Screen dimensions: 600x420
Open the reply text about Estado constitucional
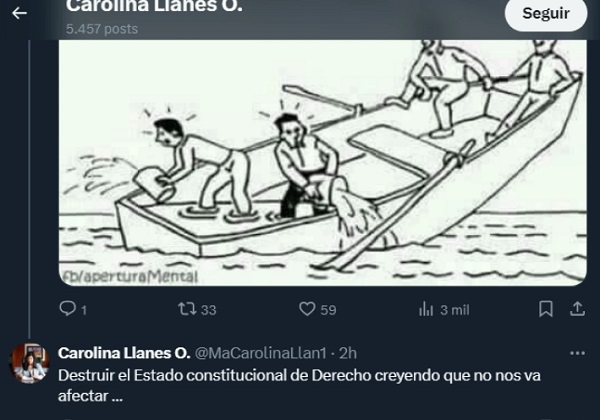299,386
